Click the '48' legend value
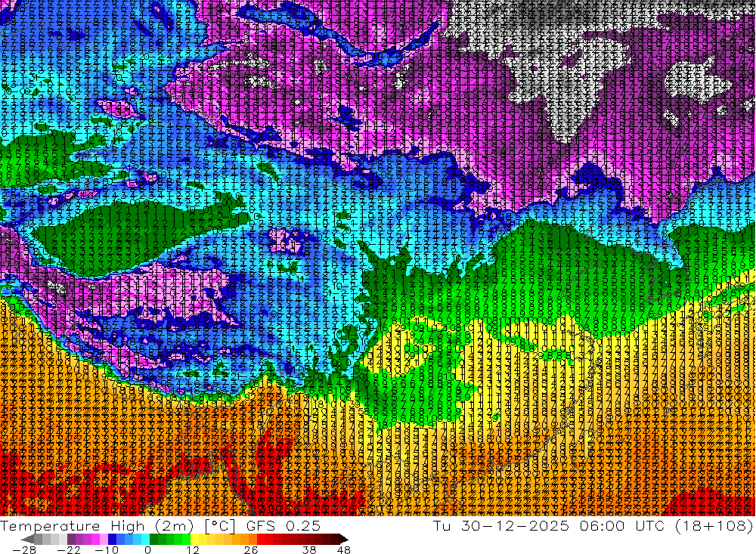Screen dimensions: 756x554 point(344,550)
